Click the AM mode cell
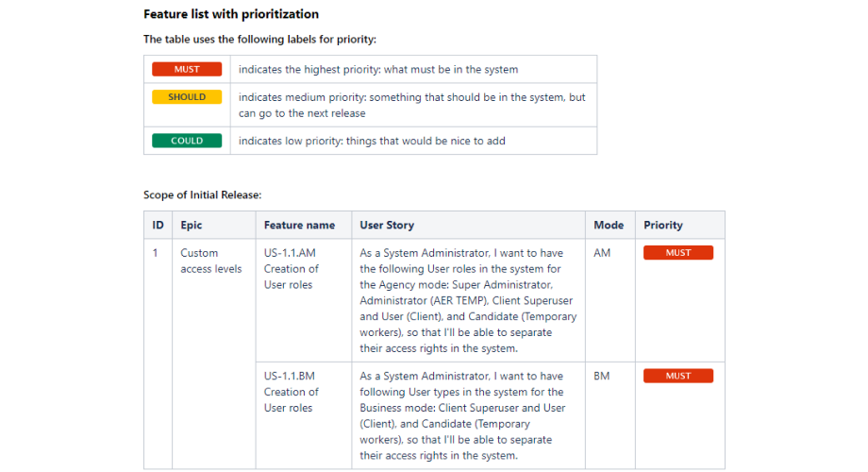 click(x=610, y=300)
